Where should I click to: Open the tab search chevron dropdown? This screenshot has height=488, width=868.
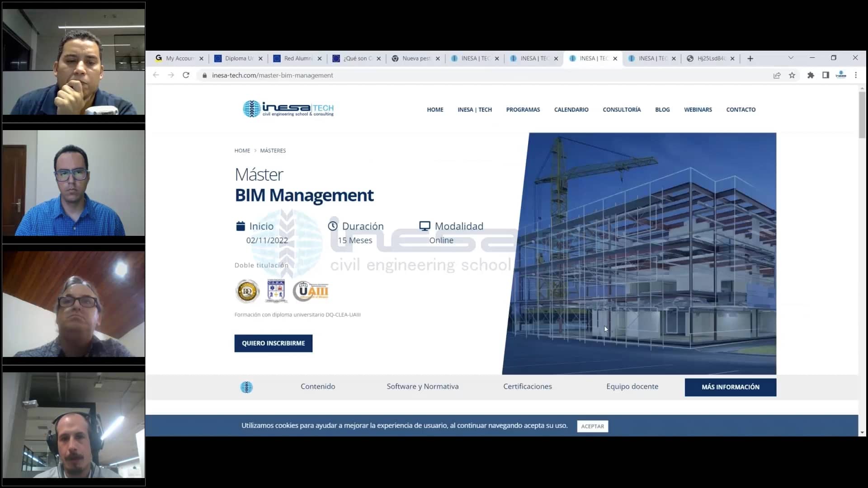click(x=791, y=58)
